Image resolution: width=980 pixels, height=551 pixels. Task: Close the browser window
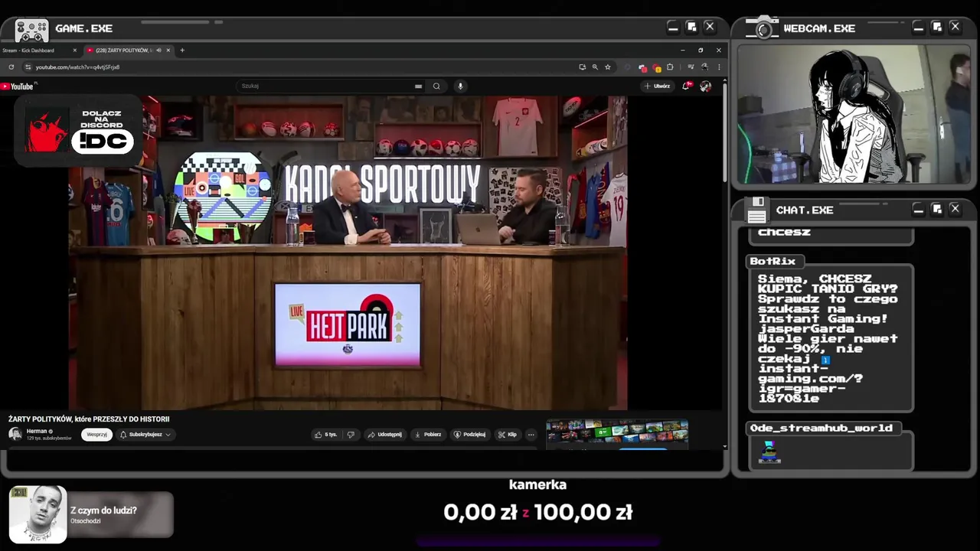click(x=718, y=51)
